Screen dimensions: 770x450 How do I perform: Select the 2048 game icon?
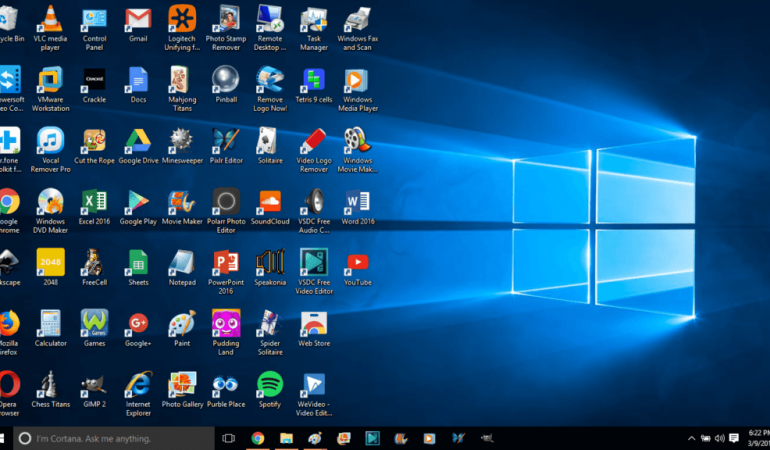(x=50, y=262)
